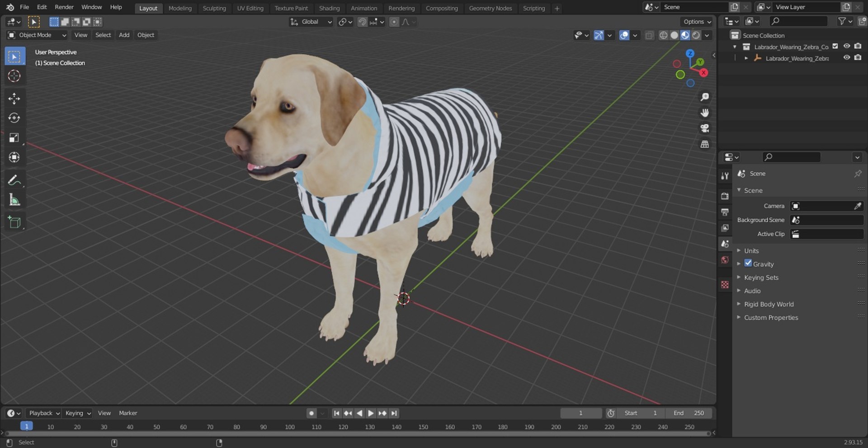
Task: Switch perspective/orthographic grid icon
Action: [704, 144]
